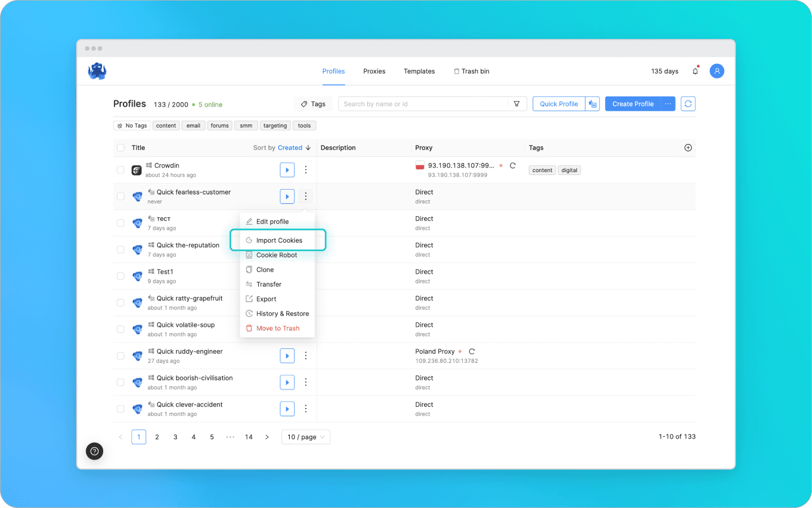Click add column plus icon
Viewport: 812px width, 508px height.
[x=688, y=148]
